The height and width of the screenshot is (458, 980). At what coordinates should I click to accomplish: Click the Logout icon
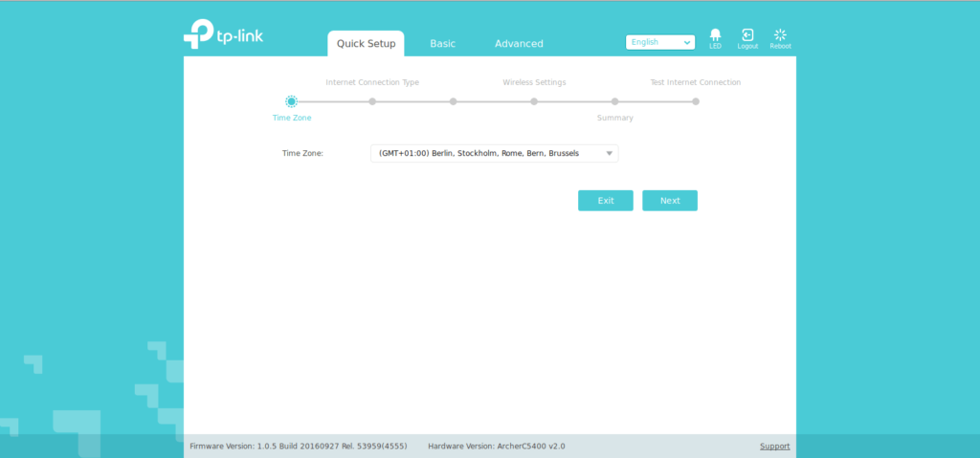coord(747,36)
